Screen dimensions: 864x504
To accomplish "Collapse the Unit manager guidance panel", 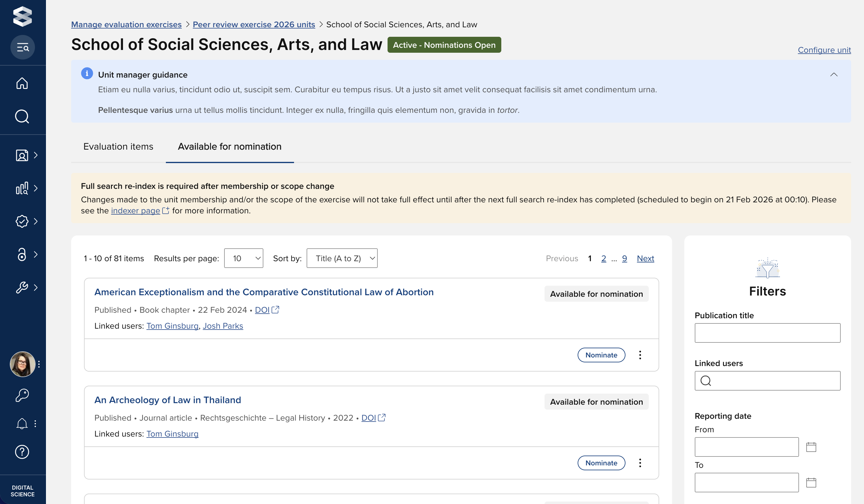I will point(833,75).
